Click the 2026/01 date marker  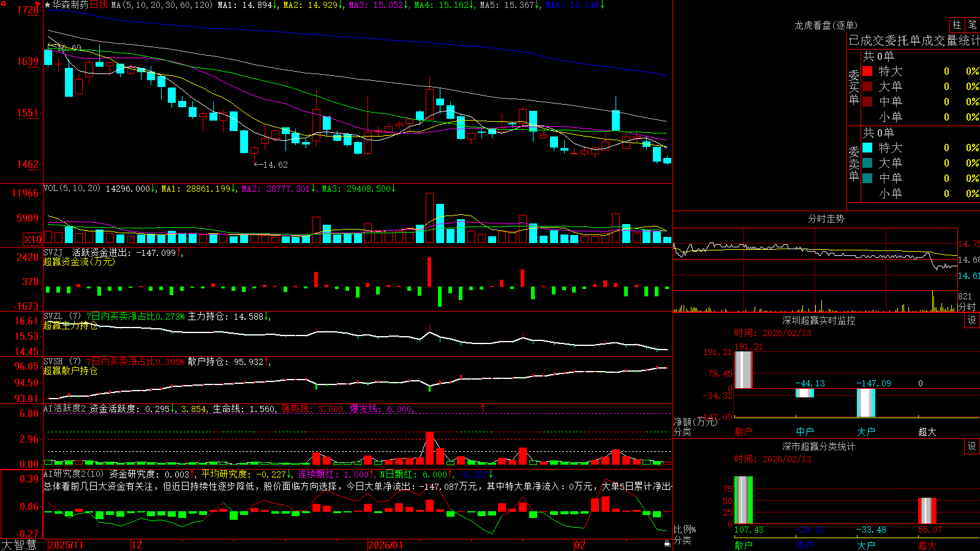(386, 545)
